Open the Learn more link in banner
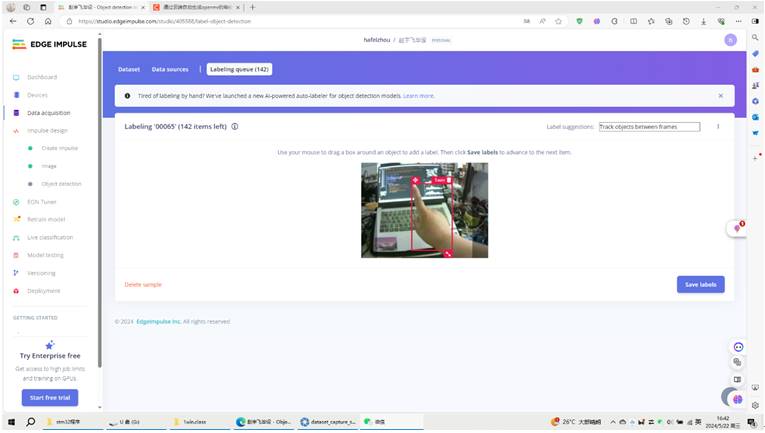This screenshot has width=765, height=433. [419, 96]
